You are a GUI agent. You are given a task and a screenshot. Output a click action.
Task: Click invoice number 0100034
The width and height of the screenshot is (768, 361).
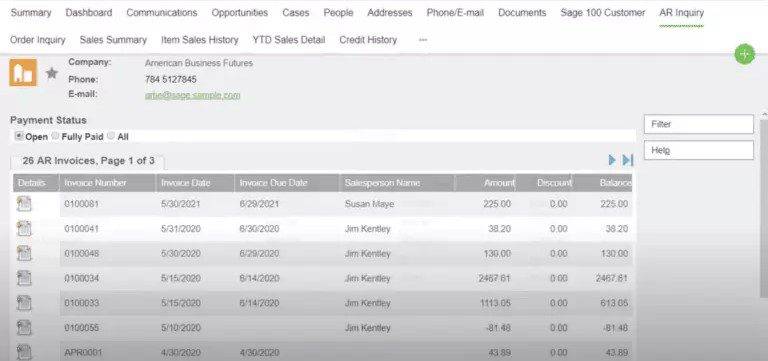[x=81, y=278]
